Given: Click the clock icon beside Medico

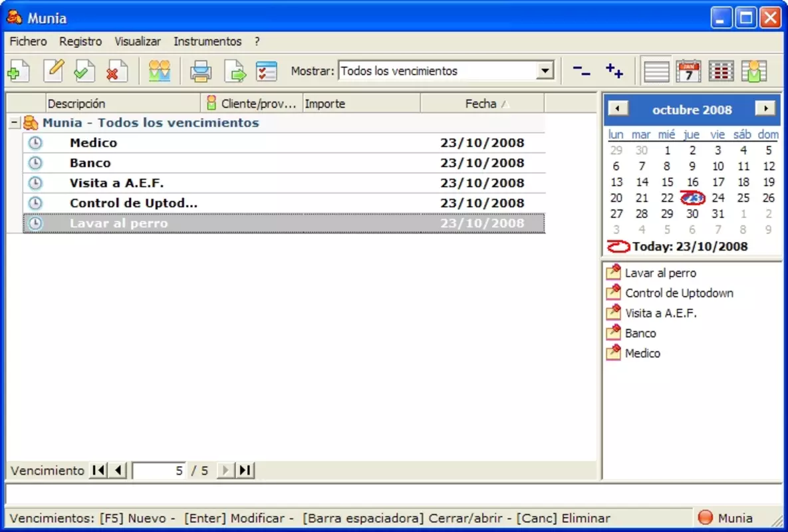Looking at the screenshot, I should [35, 143].
